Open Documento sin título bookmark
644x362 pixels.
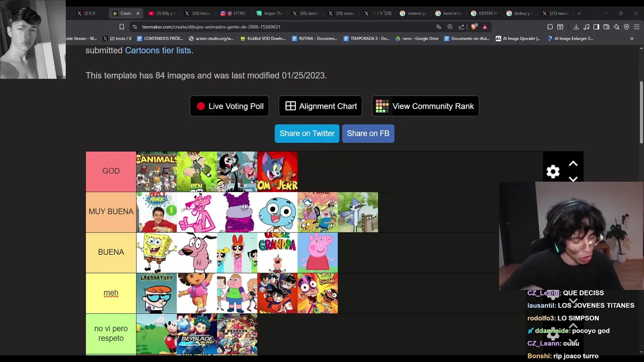pos(467,38)
